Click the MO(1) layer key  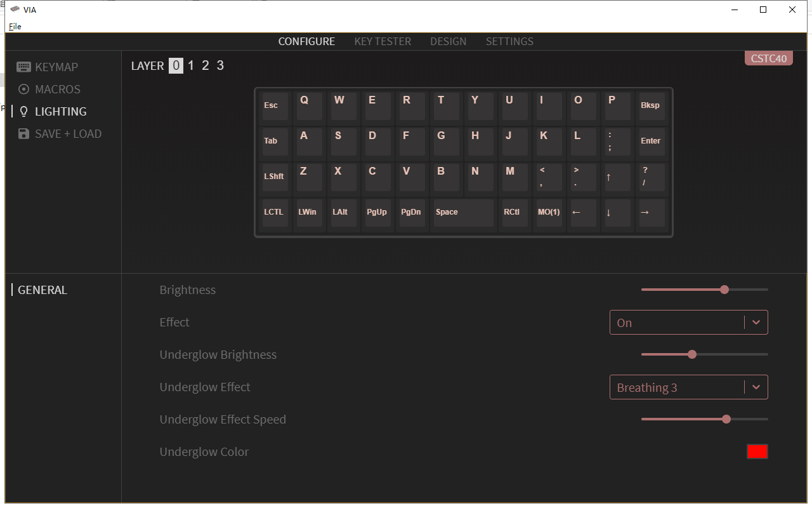click(x=548, y=213)
